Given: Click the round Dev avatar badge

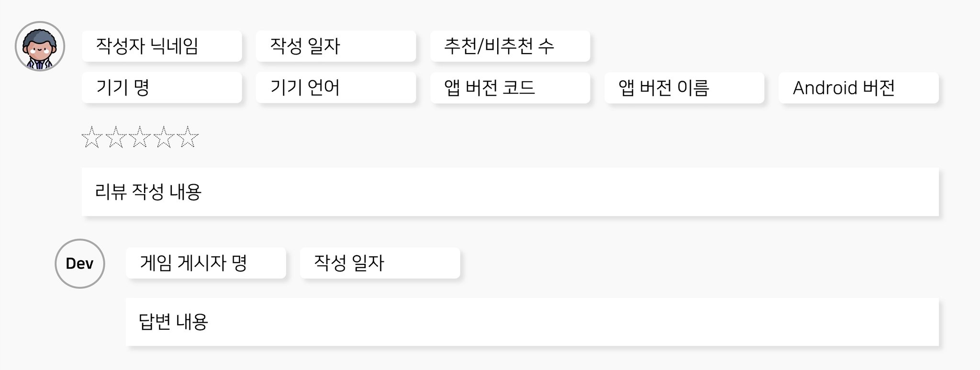Looking at the screenshot, I should pos(80,263).
